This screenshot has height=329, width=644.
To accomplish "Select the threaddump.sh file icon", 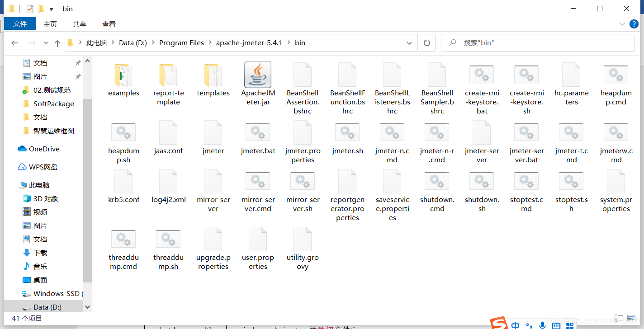I will pyautogui.click(x=168, y=239).
